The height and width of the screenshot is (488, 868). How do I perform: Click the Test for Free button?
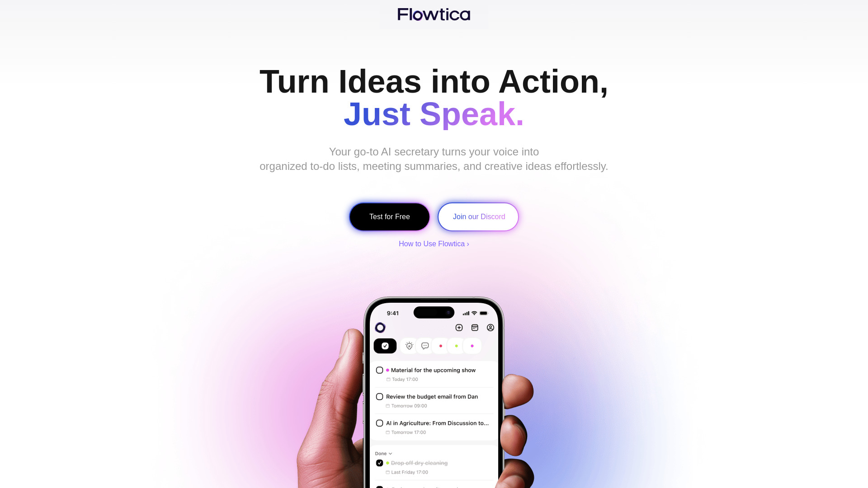389,217
